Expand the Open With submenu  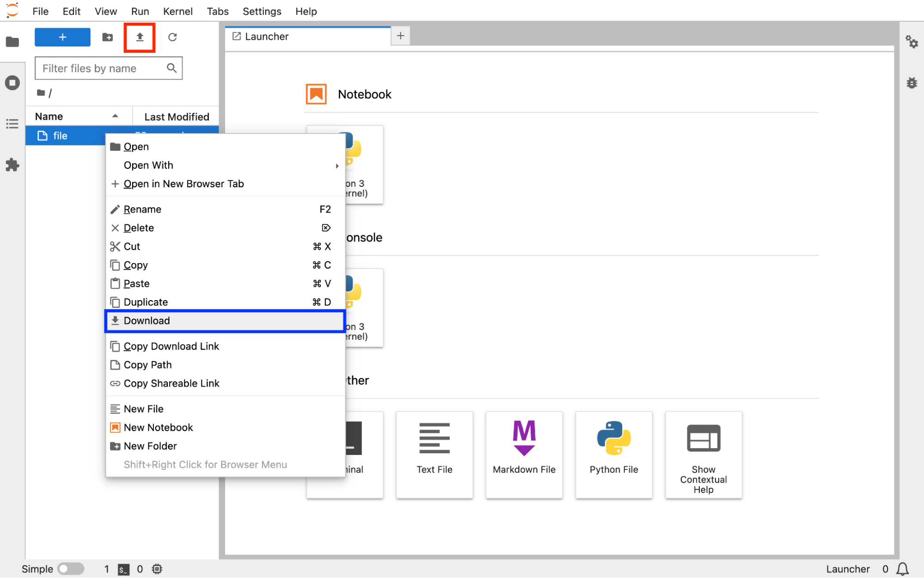(x=225, y=165)
